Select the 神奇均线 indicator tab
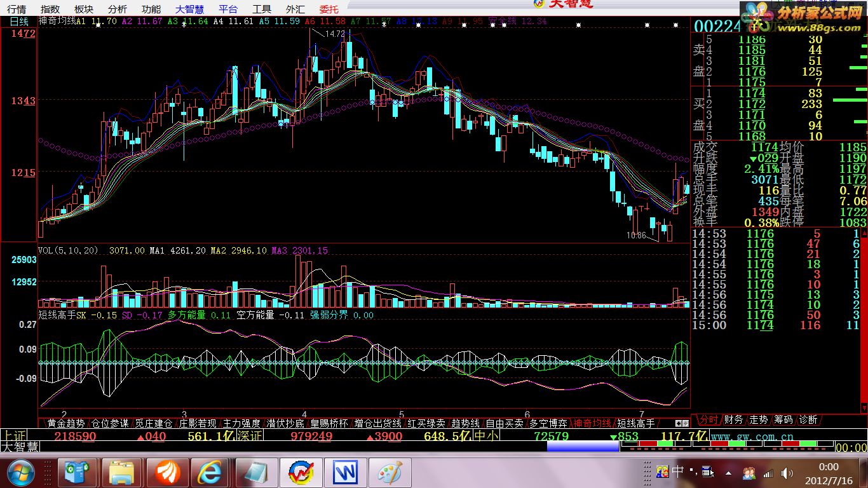 pos(592,423)
